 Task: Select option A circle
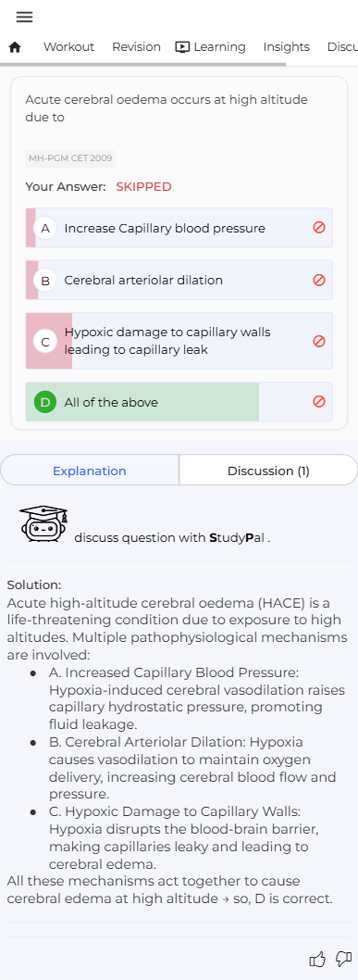pos(45,228)
